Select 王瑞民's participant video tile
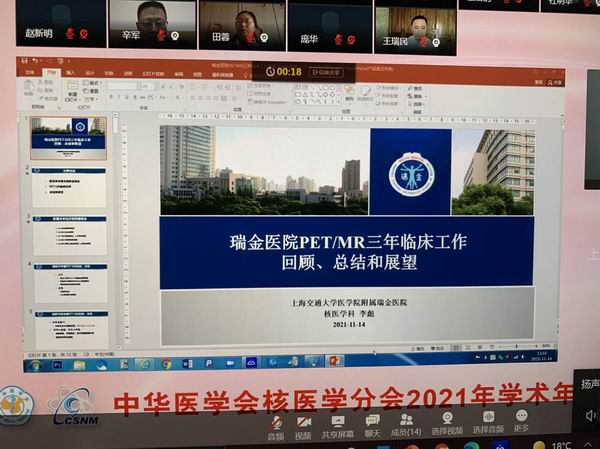Image resolution: width=600 pixels, height=449 pixels. [x=416, y=30]
